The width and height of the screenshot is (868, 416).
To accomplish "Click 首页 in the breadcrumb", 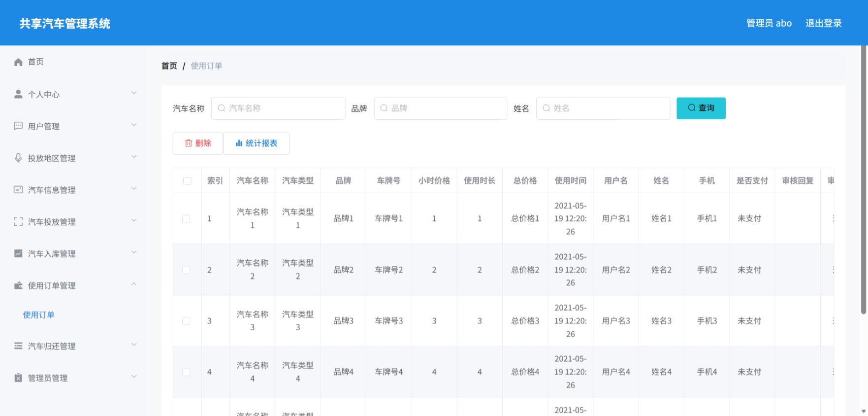I will [169, 66].
